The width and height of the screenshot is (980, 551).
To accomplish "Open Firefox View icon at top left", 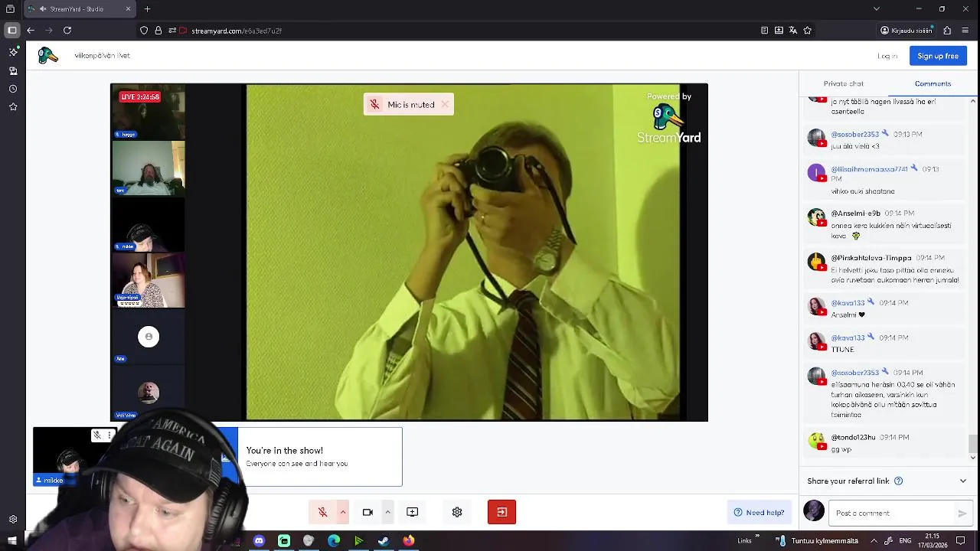I will point(10,9).
